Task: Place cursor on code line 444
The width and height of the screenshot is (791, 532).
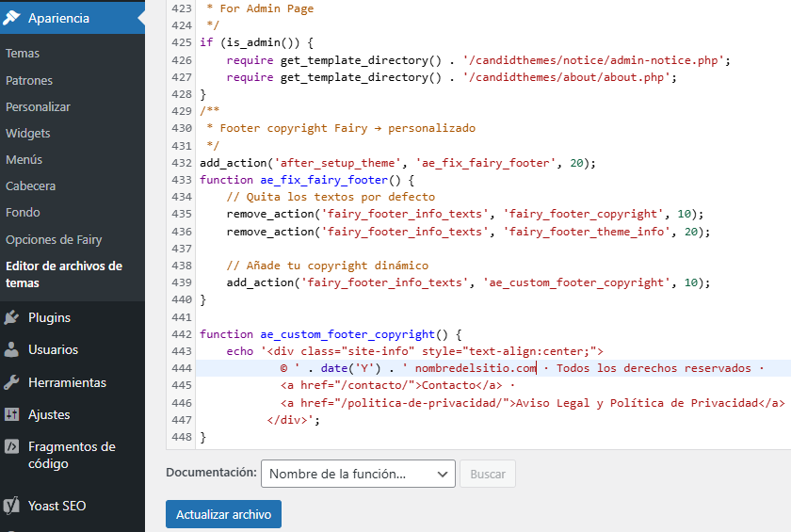Action: [471, 368]
